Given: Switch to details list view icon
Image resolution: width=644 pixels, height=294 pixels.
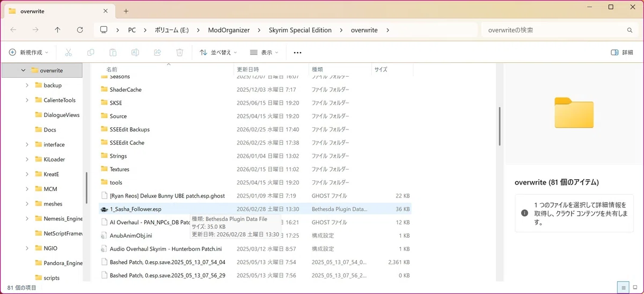Looking at the screenshot, I should (623, 288).
